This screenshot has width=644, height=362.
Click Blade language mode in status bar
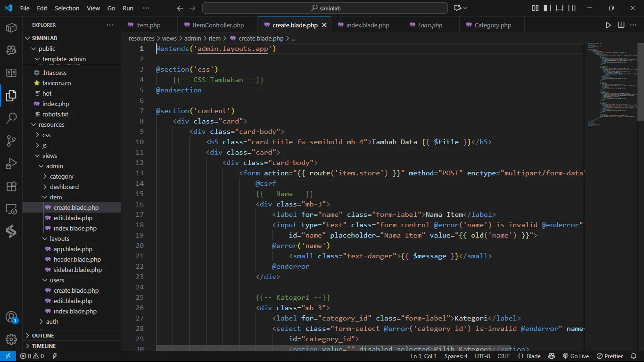point(529,356)
